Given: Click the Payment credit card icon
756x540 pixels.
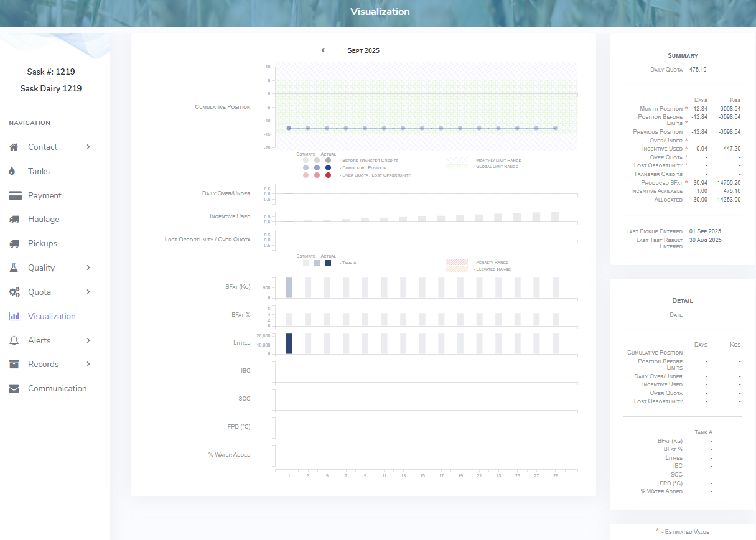Looking at the screenshot, I should pos(15,195).
